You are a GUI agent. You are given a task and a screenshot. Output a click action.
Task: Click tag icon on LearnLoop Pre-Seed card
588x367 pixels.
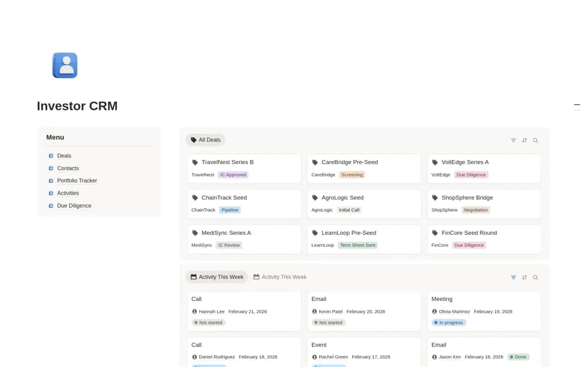click(x=315, y=233)
